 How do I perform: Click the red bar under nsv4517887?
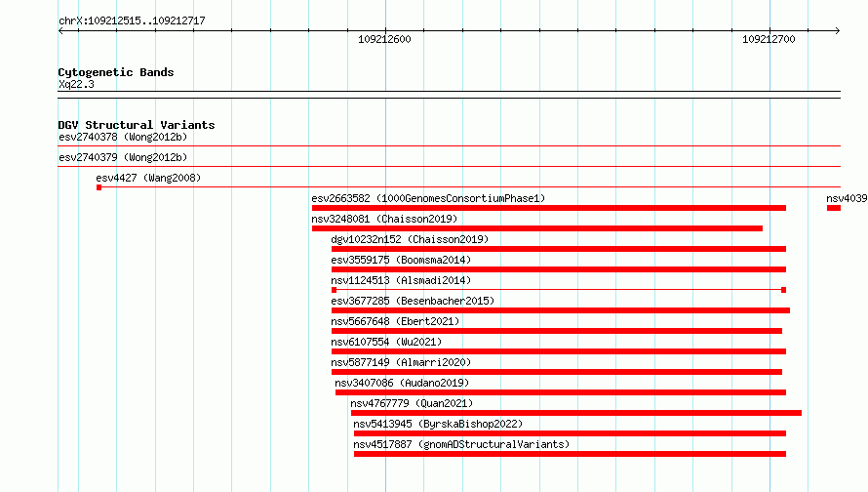pyautogui.click(x=571, y=454)
